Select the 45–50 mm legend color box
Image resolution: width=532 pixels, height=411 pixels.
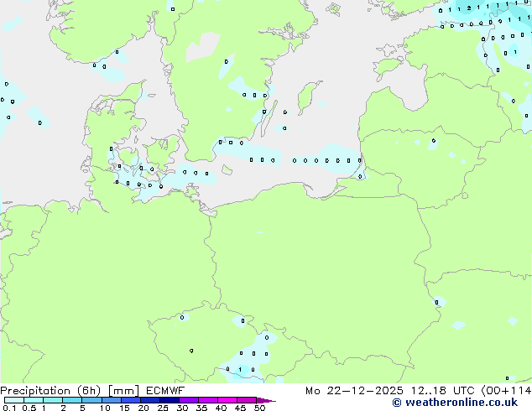click(247, 400)
